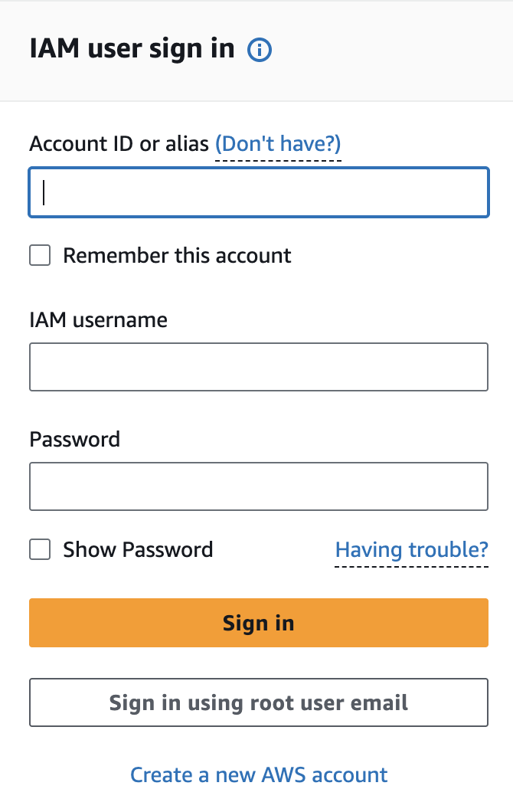The height and width of the screenshot is (812, 513).
Task: Open the "Having trouble?" help link
Action: 411,549
